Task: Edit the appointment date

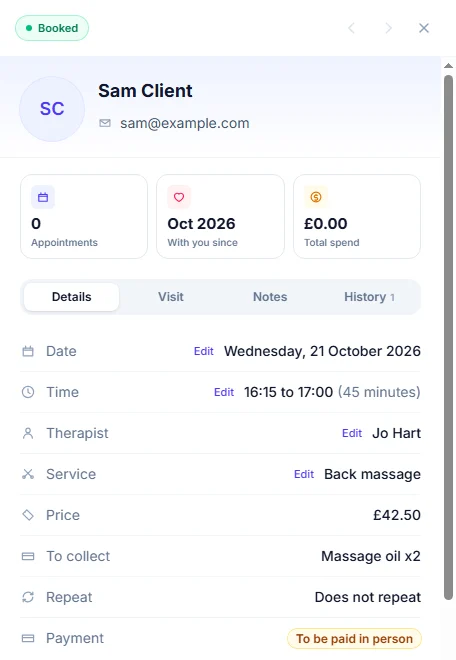Action: [204, 351]
